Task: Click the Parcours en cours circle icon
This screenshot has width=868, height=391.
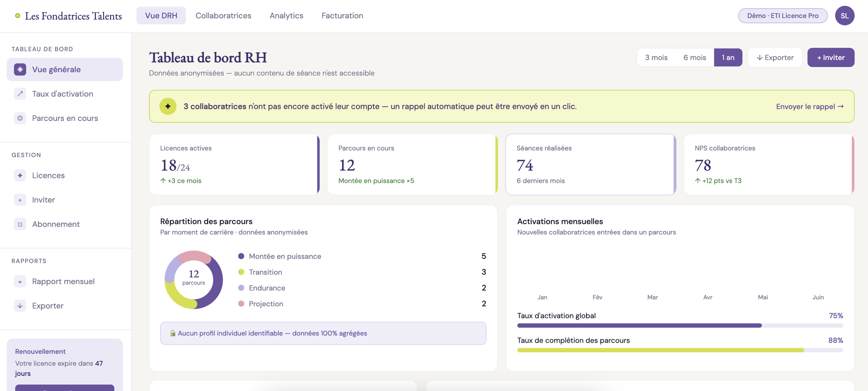Action: pos(20,118)
